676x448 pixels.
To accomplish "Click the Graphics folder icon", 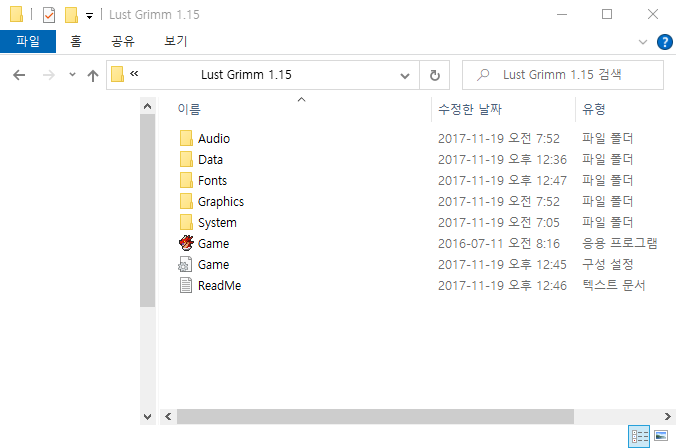I will (185, 202).
